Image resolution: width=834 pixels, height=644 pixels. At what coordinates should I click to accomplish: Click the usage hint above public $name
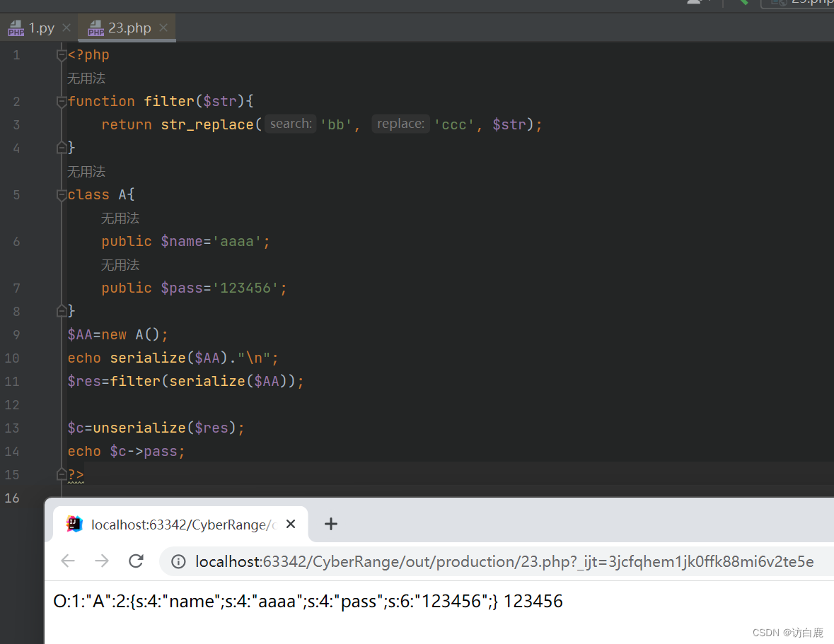click(120, 218)
